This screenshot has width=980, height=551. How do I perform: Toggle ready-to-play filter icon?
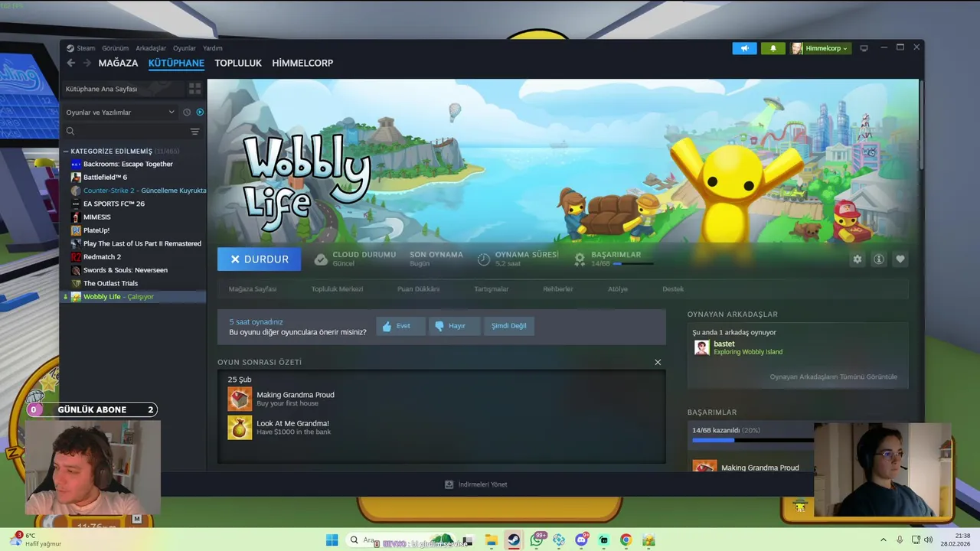pos(200,112)
